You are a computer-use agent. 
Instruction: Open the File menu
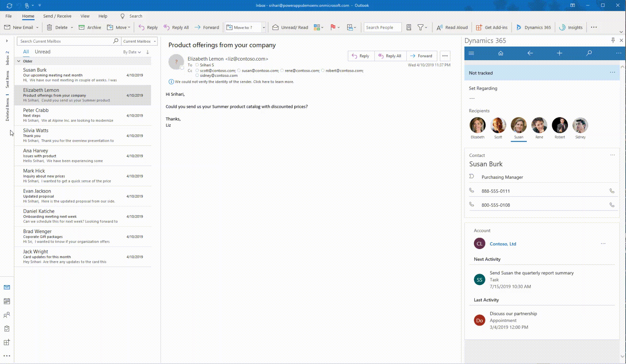pyautogui.click(x=8, y=16)
